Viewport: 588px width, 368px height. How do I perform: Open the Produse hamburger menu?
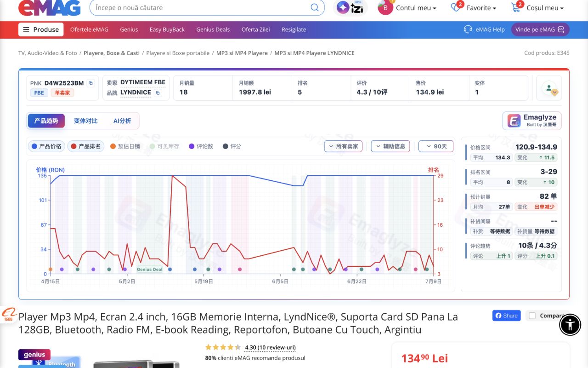[41, 29]
